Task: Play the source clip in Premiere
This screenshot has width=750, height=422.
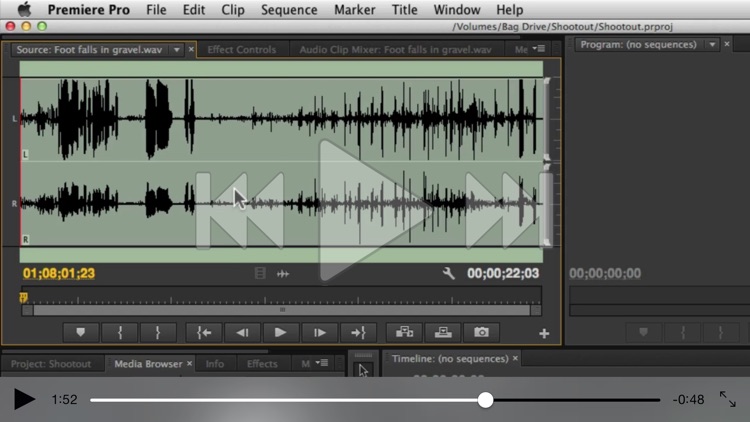Action: 281,333
